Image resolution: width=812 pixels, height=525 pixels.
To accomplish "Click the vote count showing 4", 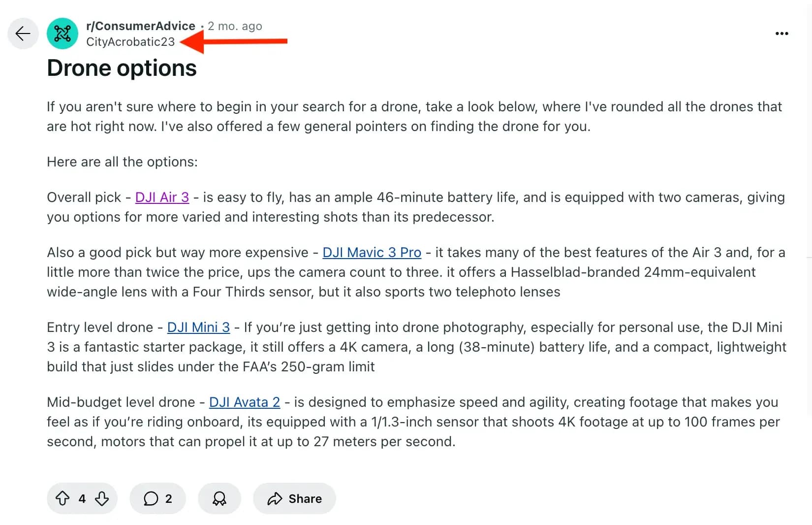I will coord(82,498).
